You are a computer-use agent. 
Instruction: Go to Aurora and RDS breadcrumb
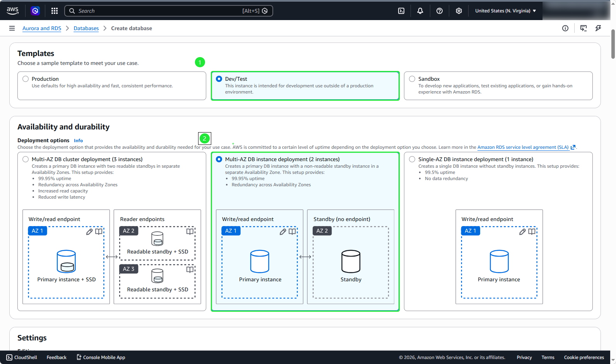(x=42, y=28)
